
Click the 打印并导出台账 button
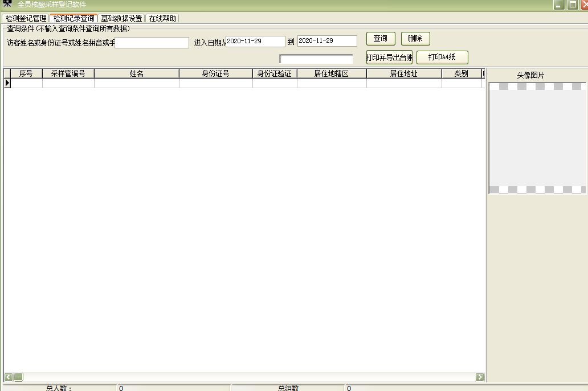[389, 57]
